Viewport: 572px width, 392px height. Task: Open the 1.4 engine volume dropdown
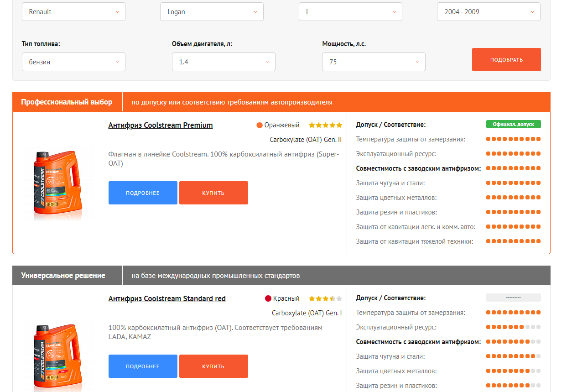(x=224, y=62)
